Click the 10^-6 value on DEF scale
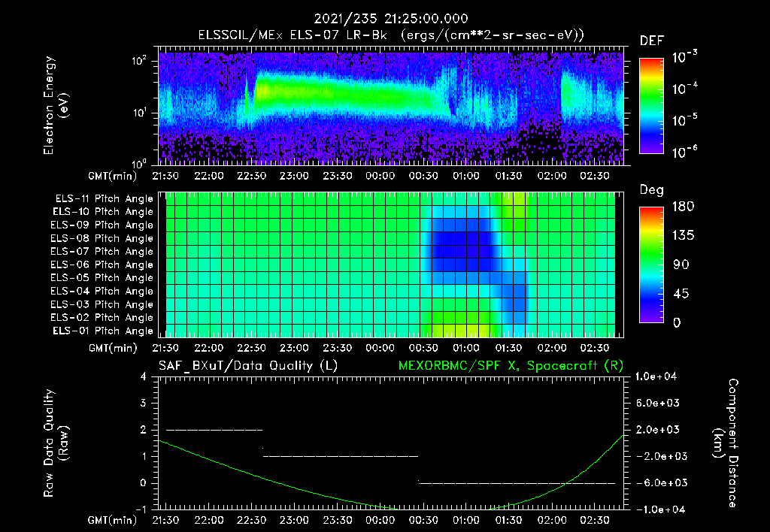 (x=685, y=152)
